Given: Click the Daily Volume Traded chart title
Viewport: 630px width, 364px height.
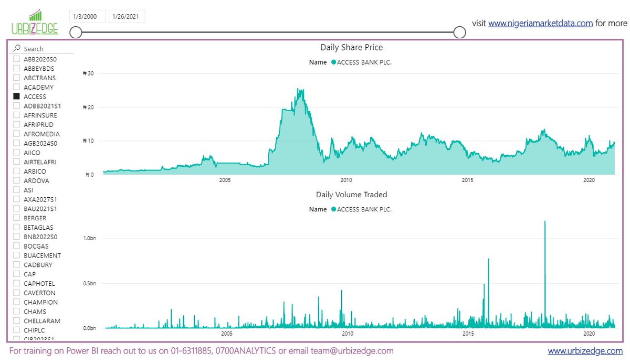Looking at the screenshot, I should tap(351, 195).
